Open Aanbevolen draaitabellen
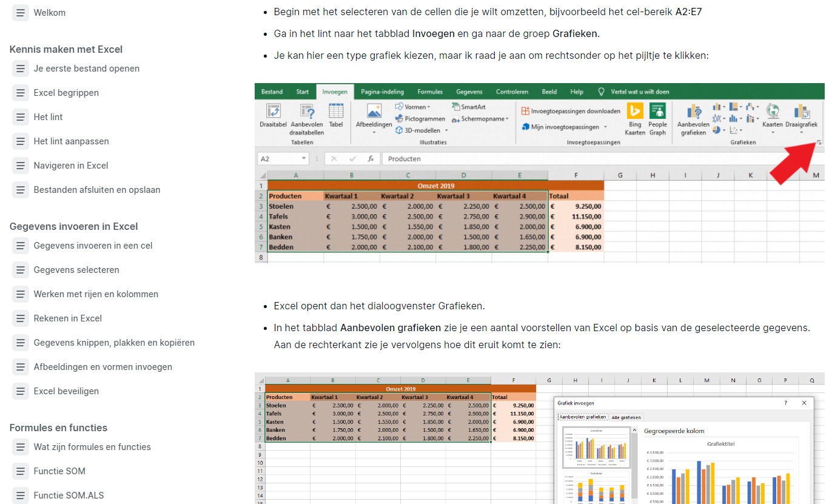This screenshot has height=504, width=832. tap(306, 116)
